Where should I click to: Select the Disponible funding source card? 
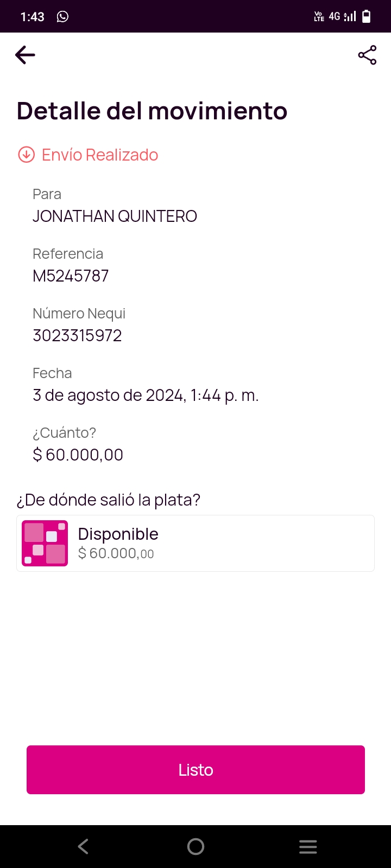[195, 543]
